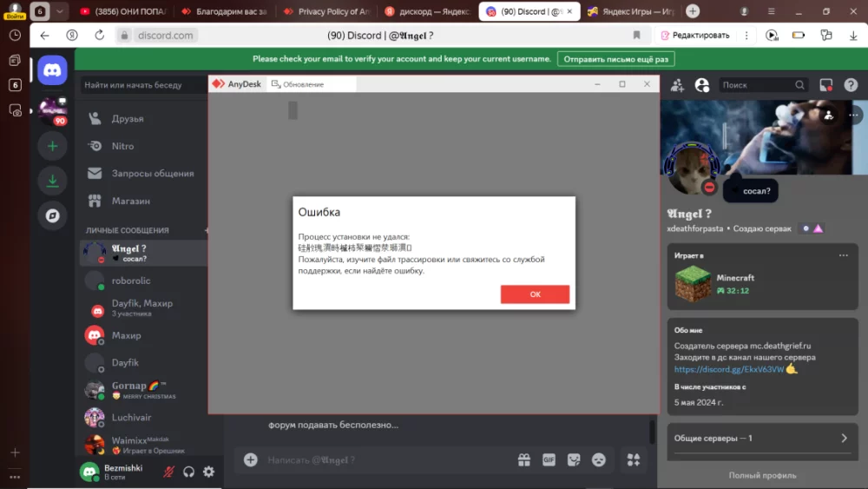Open the emoji picker

599,460
